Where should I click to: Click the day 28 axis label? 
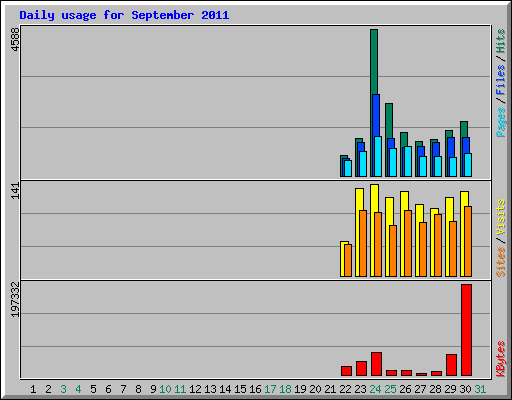[435, 389]
